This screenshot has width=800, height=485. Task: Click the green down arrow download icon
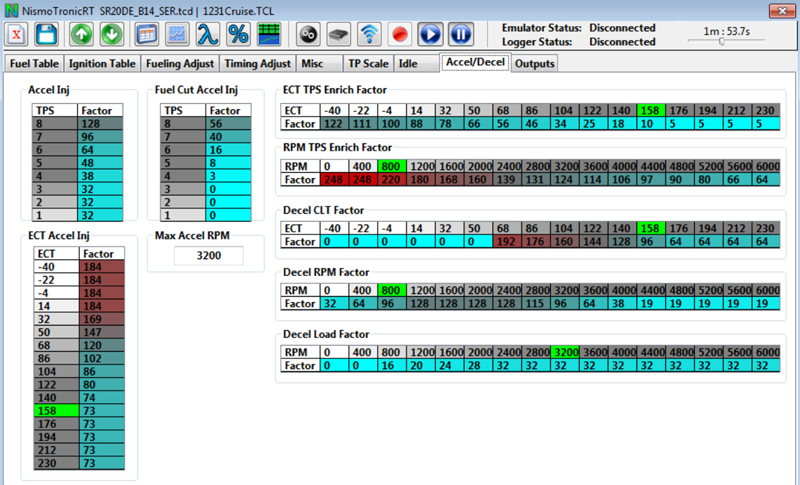coord(112,33)
